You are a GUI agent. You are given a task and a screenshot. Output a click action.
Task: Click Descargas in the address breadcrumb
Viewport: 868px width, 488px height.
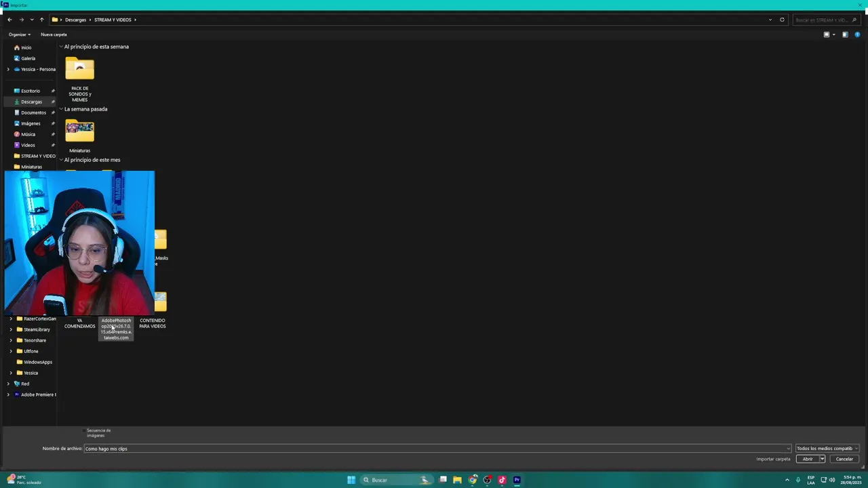click(75, 20)
